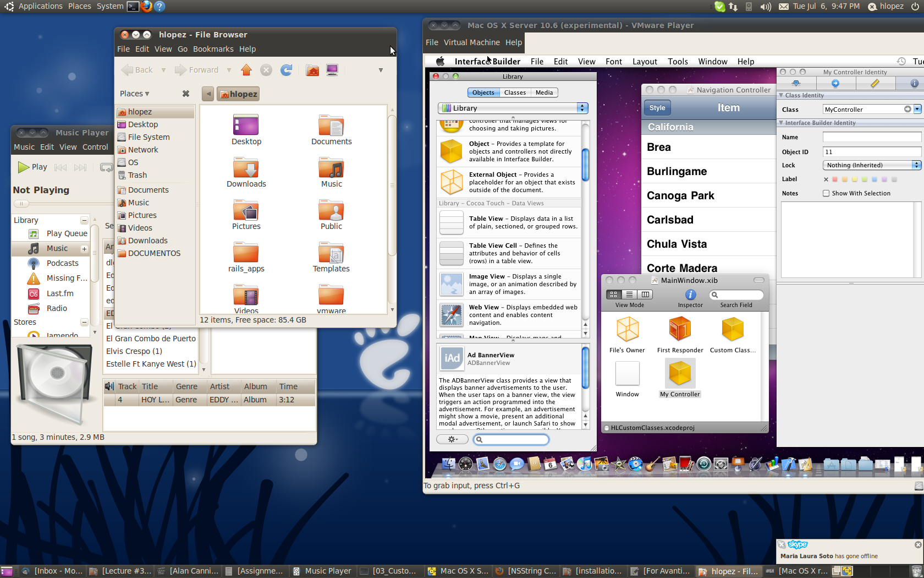
Task: Choose the blue label color swatch
Action: (x=875, y=179)
